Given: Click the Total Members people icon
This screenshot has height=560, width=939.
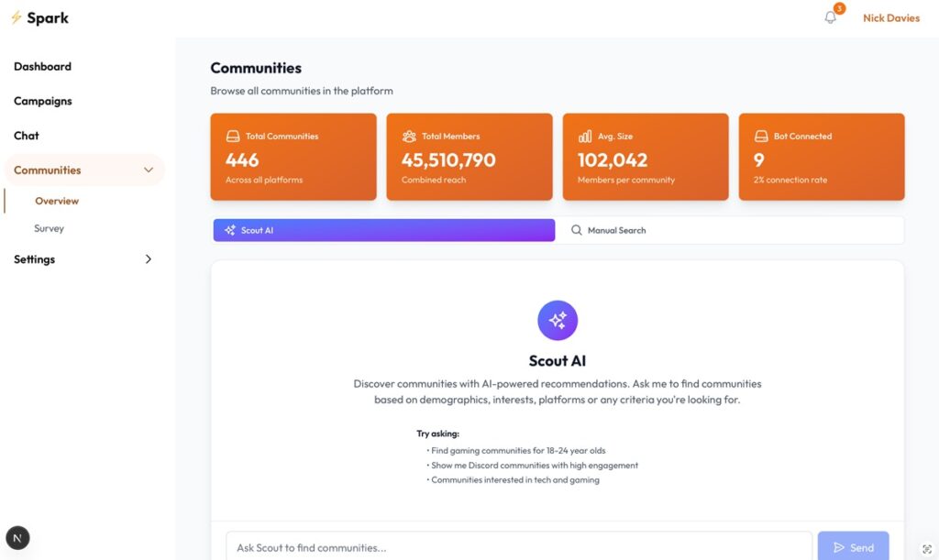Looking at the screenshot, I should [x=409, y=137].
